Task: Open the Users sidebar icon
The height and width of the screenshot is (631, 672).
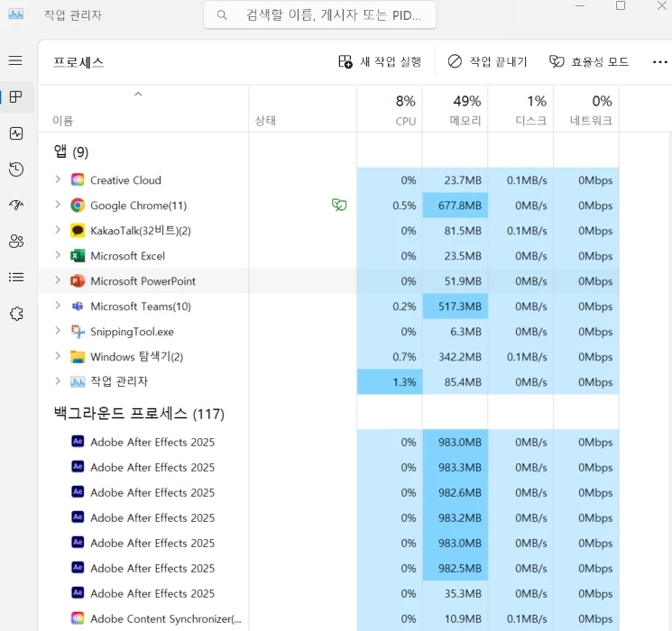Action: [16, 242]
